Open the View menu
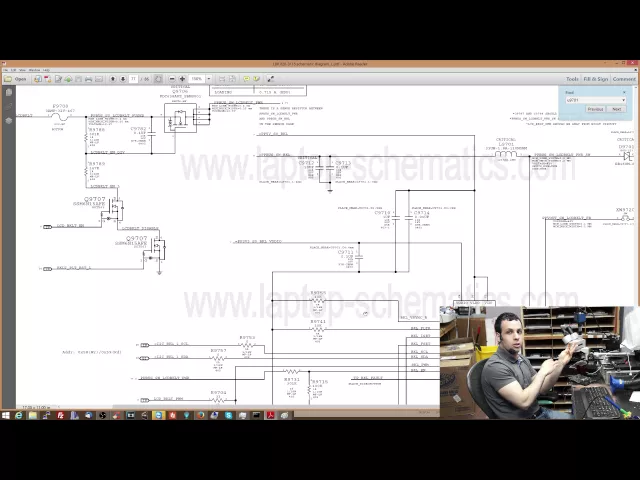 (x=22, y=70)
